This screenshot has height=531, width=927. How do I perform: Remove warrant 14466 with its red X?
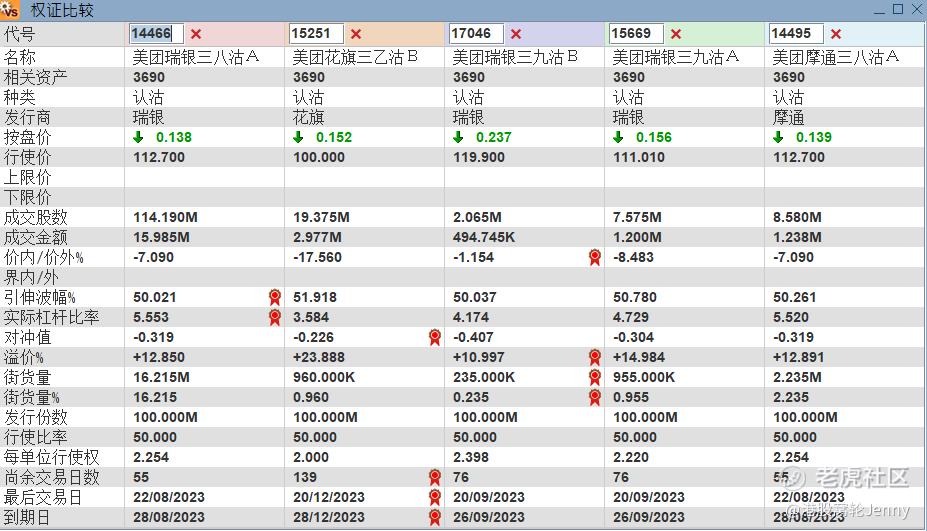[196, 34]
